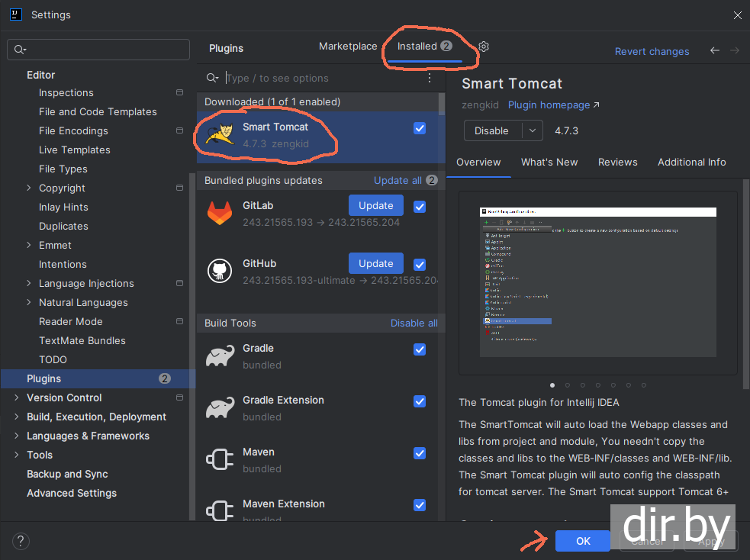Click the Revert changes link
750x560 pixels.
point(652,51)
